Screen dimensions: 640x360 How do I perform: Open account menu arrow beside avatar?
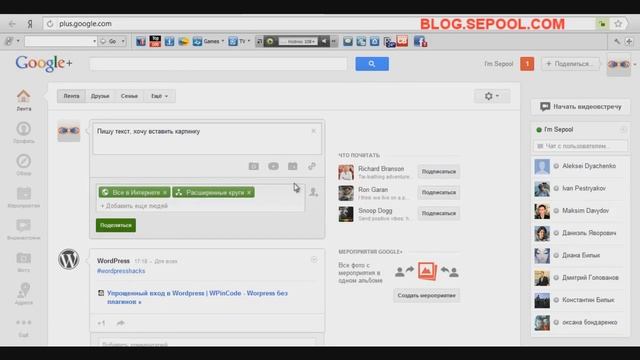tap(635, 64)
